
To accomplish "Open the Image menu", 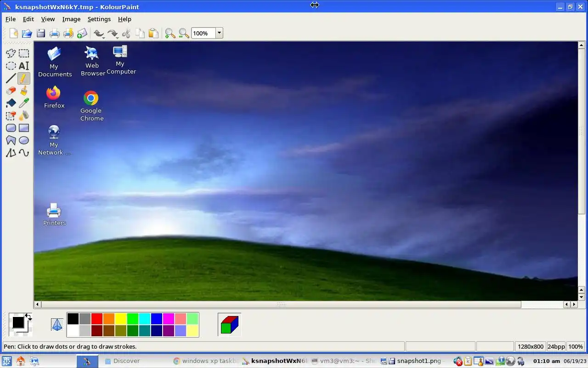I will [x=71, y=19].
